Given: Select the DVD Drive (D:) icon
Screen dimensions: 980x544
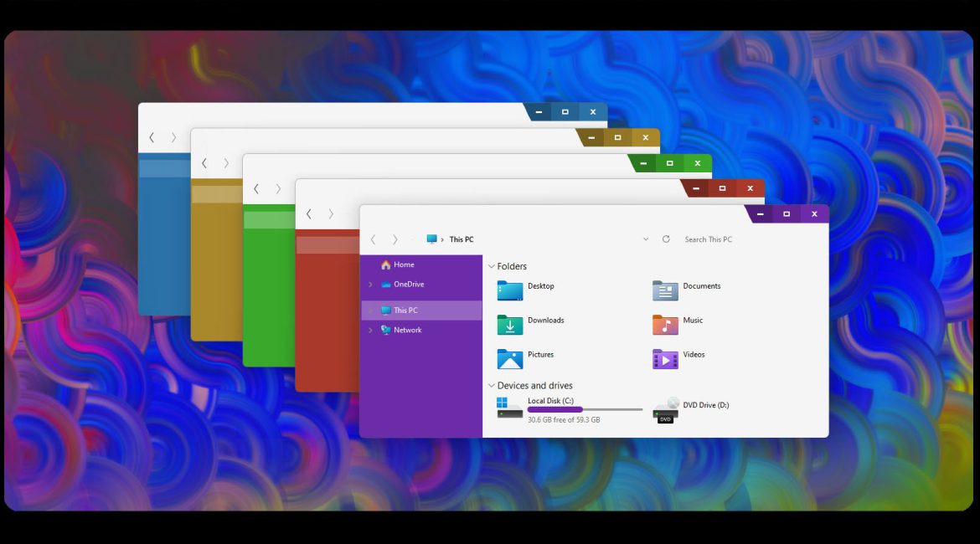Looking at the screenshot, I should pyautogui.click(x=665, y=410).
